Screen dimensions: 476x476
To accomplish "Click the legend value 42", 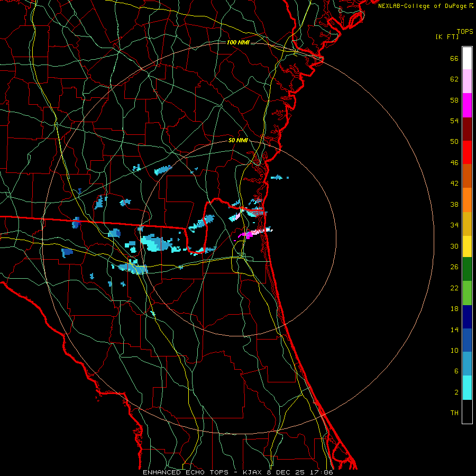I will pyautogui.click(x=454, y=184).
